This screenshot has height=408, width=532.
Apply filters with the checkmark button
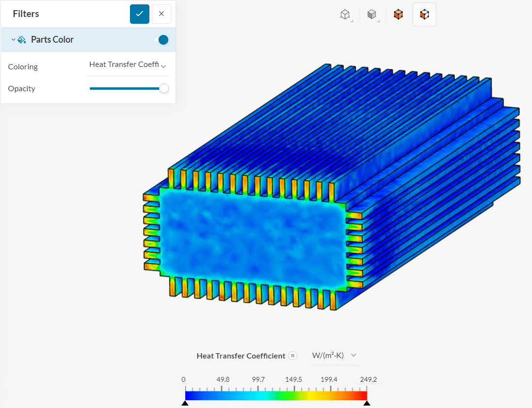click(x=140, y=14)
